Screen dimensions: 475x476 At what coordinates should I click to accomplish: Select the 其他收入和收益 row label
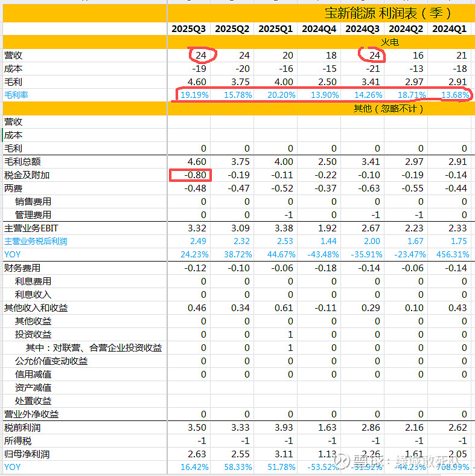point(36,308)
